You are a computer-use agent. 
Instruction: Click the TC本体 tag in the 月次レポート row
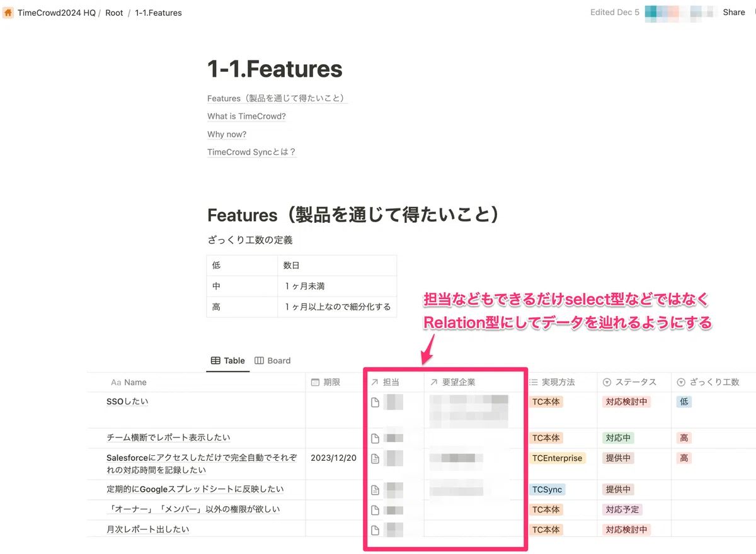click(546, 529)
